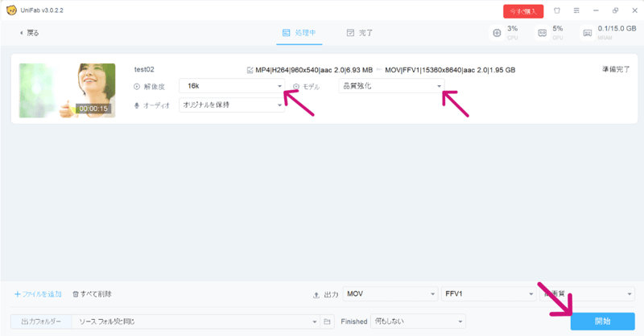The width and height of the screenshot is (644, 336).
Task: Click the MRAM memory icon
Action: point(588,33)
